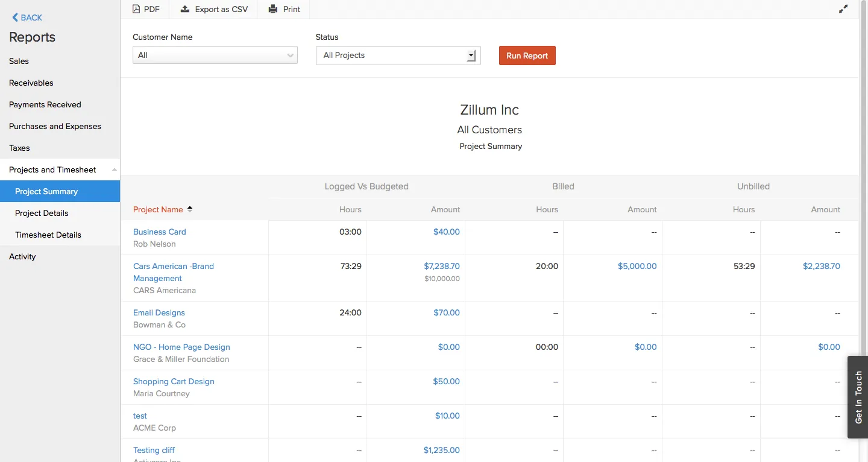Click the PDF export icon
This screenshot has width=868, height=462.
tap(136, 9)
